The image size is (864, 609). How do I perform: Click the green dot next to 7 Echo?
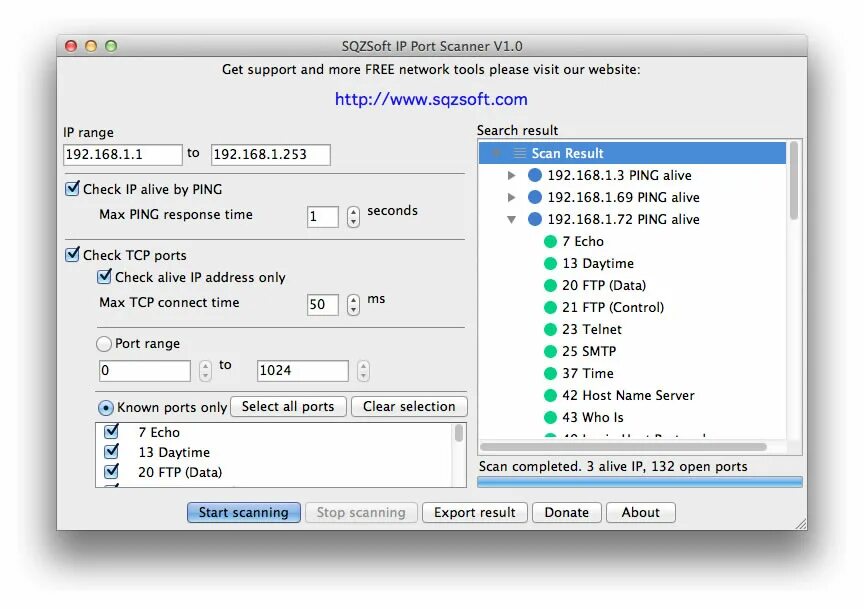coord(550,241)
